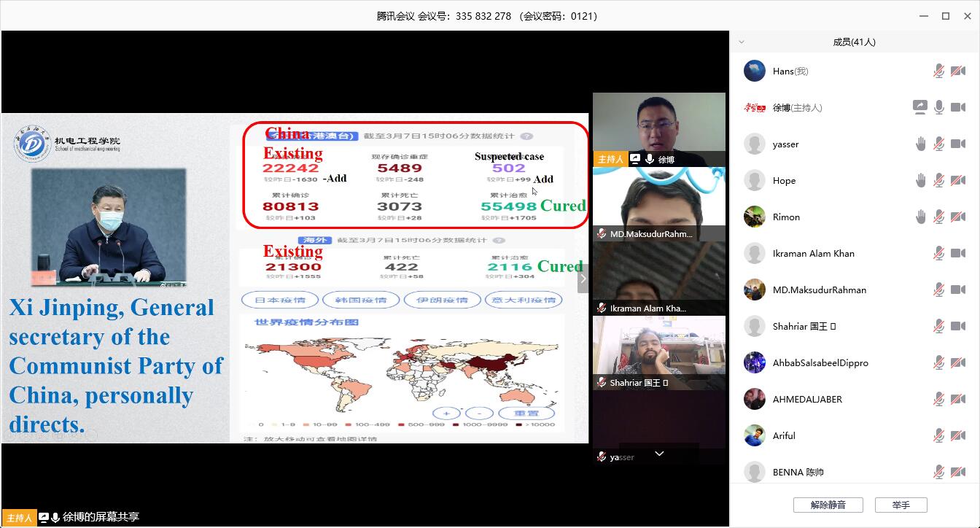Collapse the members panel with top-left chevron
The width and height of the screenshot is (980, 528).
[742, 42]
